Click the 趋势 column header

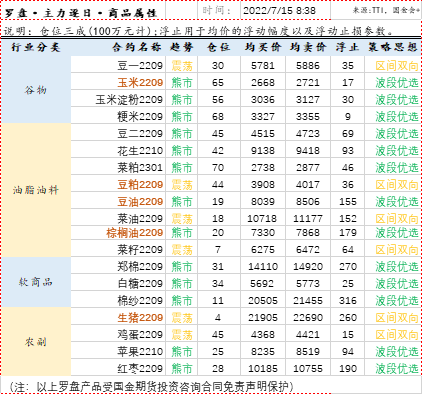click(x=182, y=47)
